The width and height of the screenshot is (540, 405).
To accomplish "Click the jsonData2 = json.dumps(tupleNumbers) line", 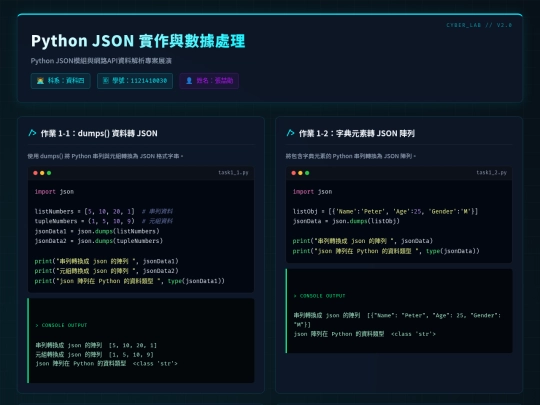I will pyautogui.click(x=98, y=241).
